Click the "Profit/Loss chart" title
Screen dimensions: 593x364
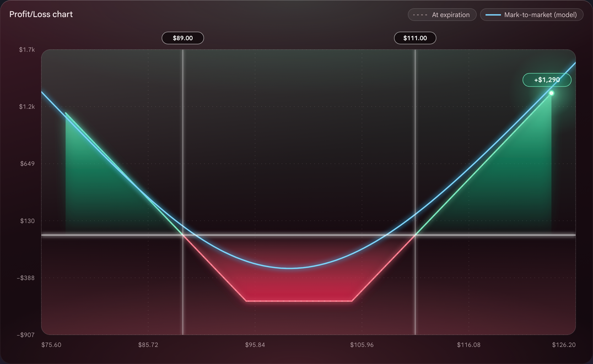41,14
